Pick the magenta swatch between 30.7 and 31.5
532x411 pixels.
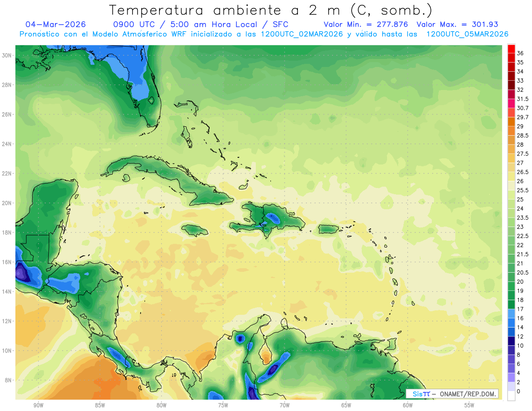[x=511, y=104]
